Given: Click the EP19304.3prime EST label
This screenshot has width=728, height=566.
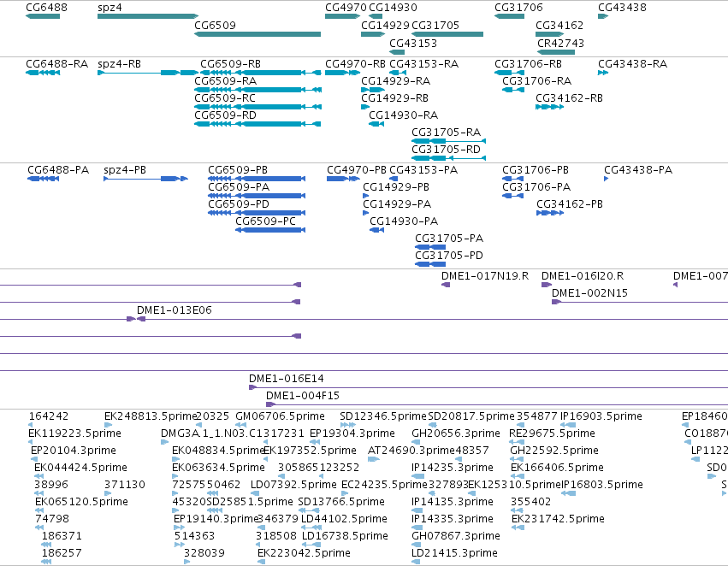Looking at the screenshot, I should (352, 433).
